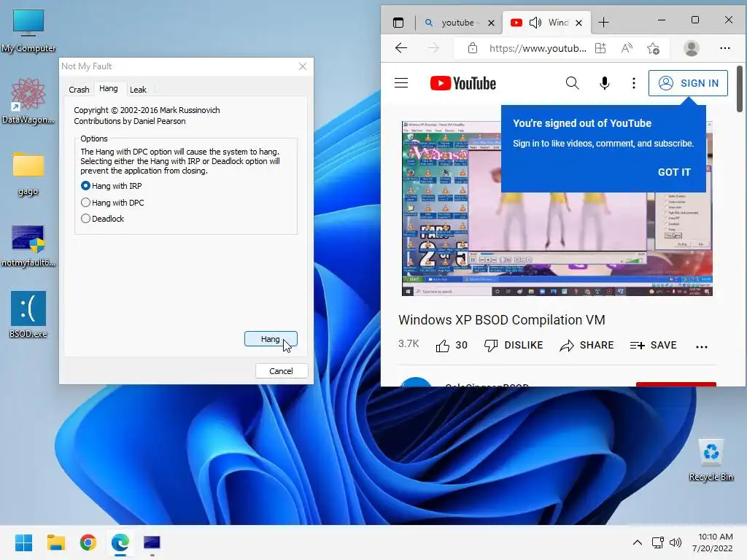The height and width of the screenshot is (560, 747).
Task: Open the Recycle Bin icon
Action: tap(711, 460)
